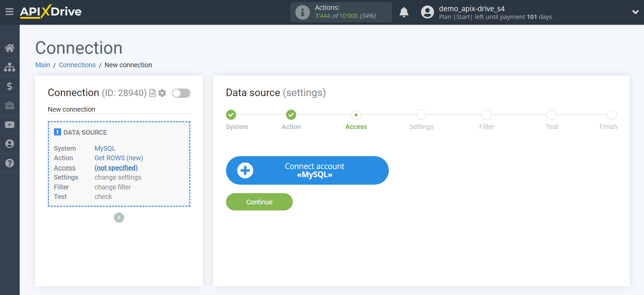
Task: Click the Get ROWS (new) action link
Action: click(x=119, y=158)
